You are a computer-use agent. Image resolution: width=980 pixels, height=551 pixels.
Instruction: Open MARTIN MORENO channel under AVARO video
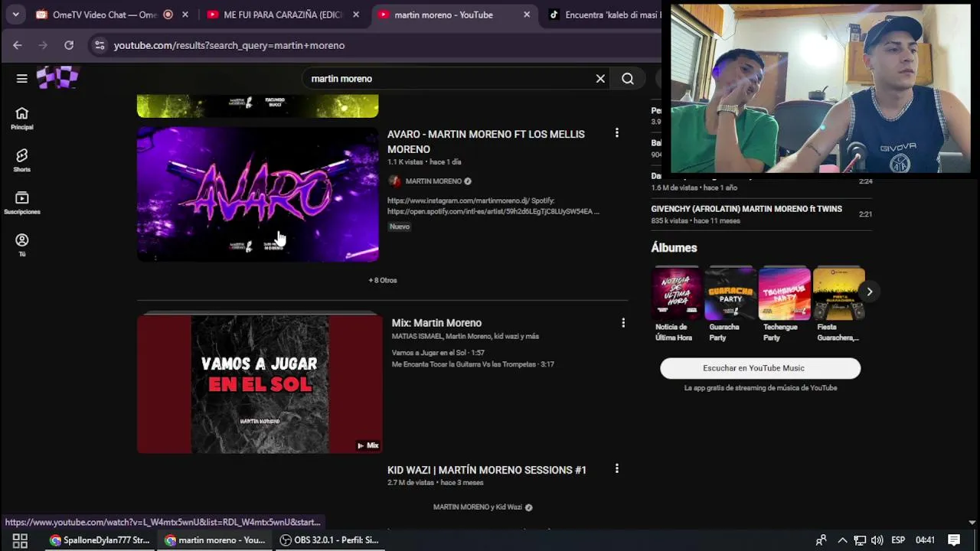[x=433, y=181]
